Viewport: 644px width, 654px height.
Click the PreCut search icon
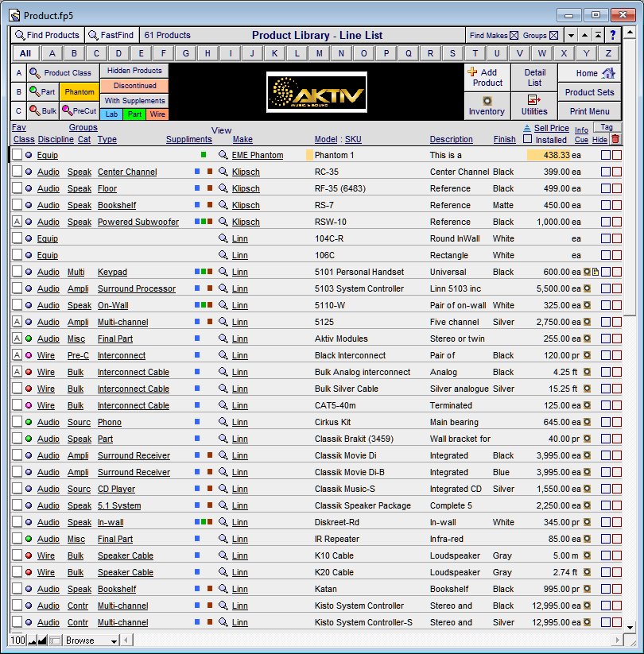point(67,110)
